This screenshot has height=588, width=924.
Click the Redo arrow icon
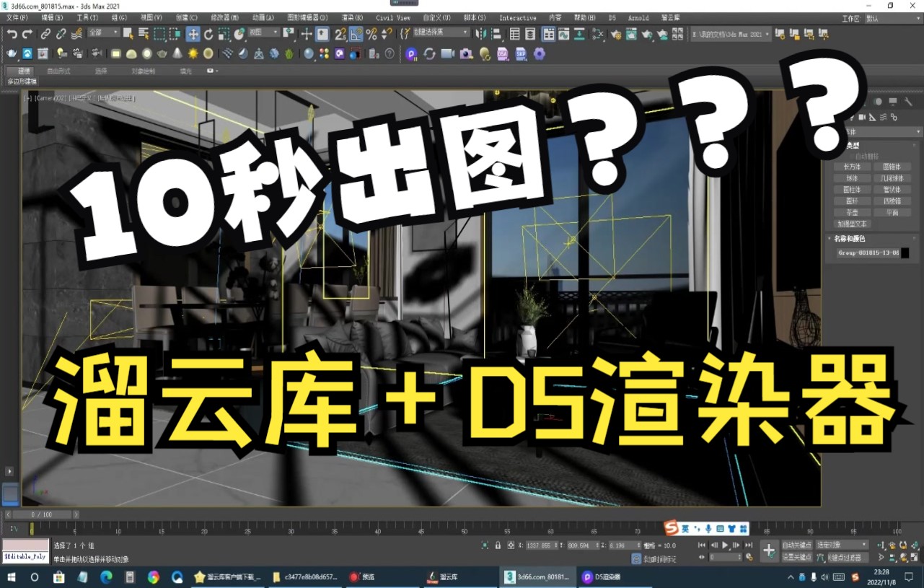[27, 33]
